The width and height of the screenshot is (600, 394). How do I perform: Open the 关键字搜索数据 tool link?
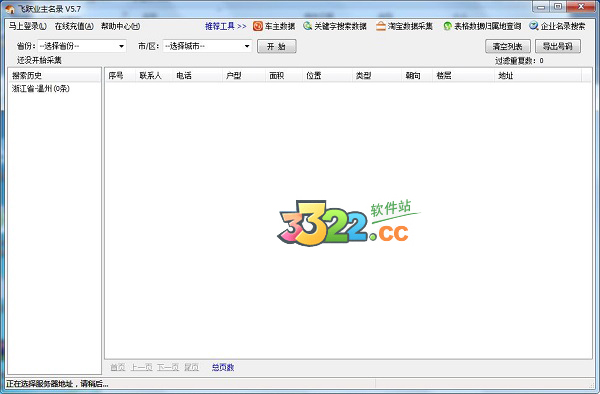341,26
